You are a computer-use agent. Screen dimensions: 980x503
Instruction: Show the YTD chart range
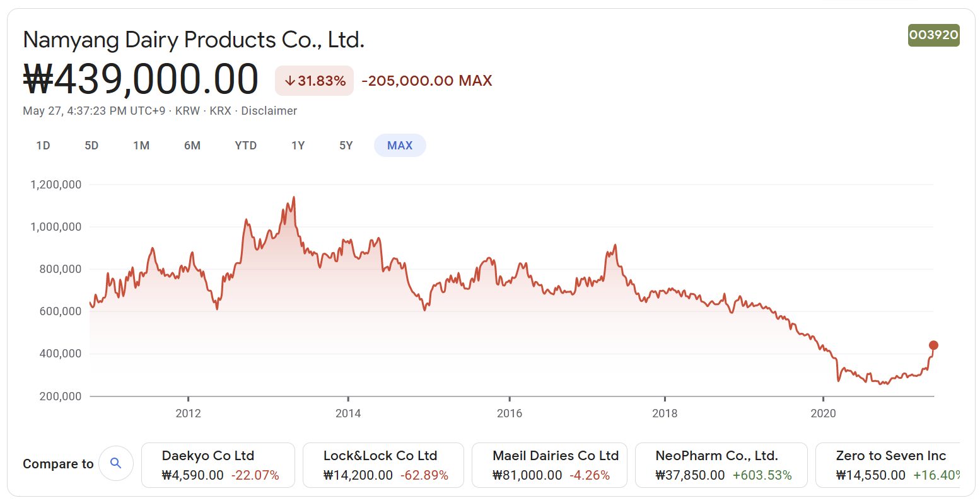pos(245,146)
